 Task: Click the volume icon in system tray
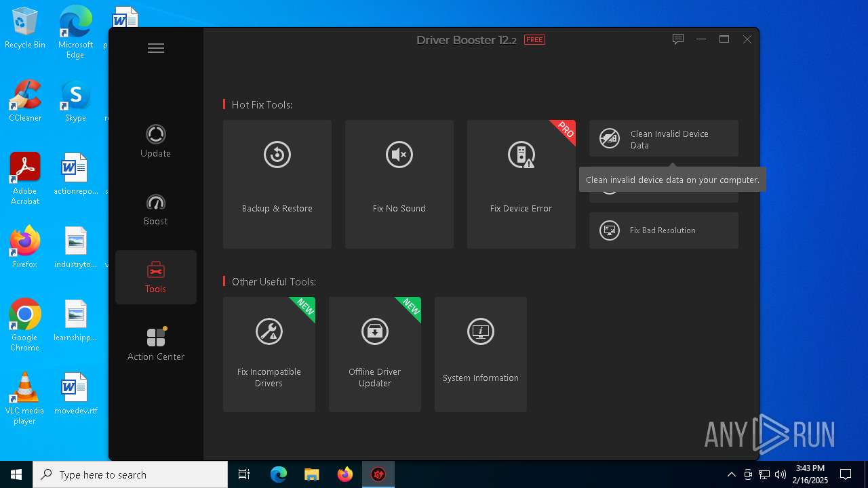click(x=781, y=474)
